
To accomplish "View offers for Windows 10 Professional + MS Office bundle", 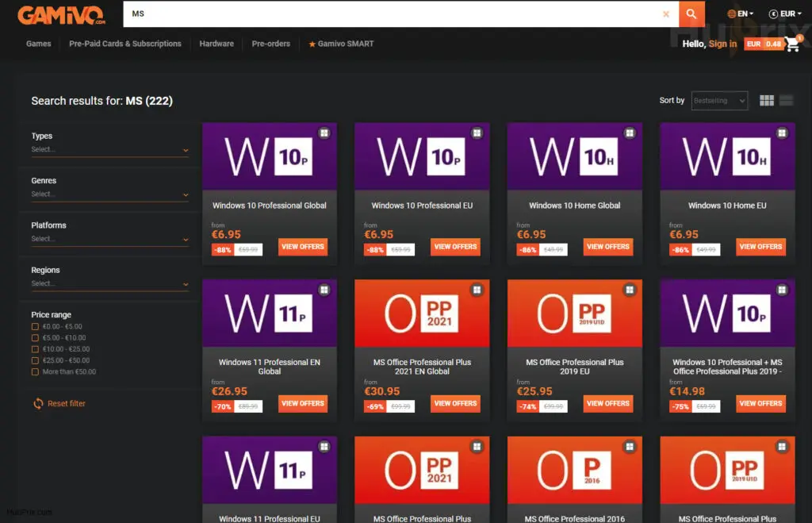I will click(x=760, y=403).
